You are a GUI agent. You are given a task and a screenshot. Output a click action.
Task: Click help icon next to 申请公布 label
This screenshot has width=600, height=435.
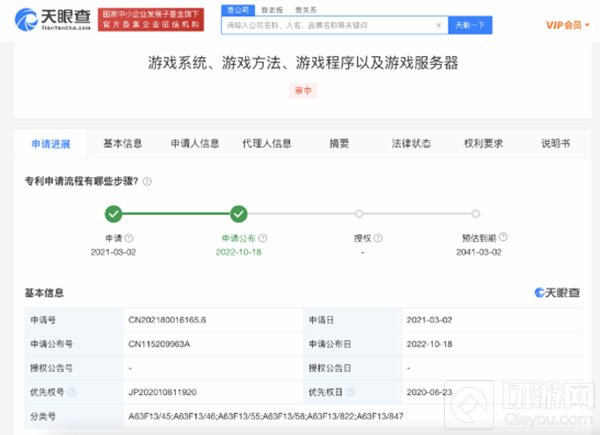[261, 238]
